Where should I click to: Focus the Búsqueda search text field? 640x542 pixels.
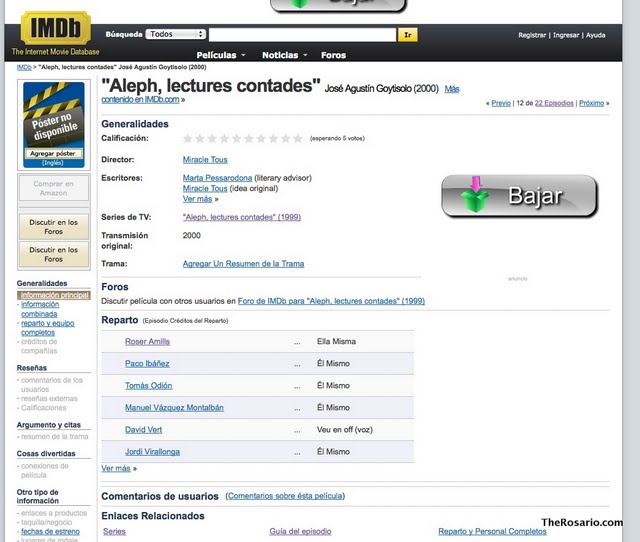tap(302, 35)
